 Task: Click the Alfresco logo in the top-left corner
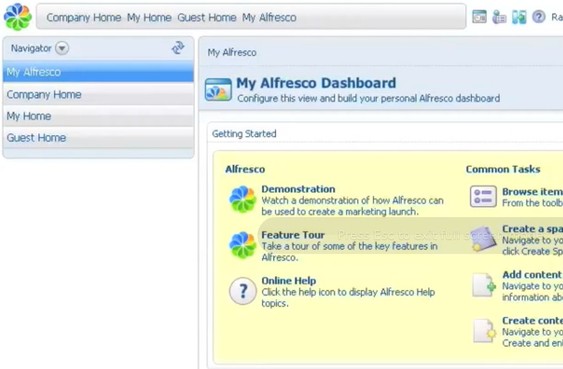tap(18, 17)
